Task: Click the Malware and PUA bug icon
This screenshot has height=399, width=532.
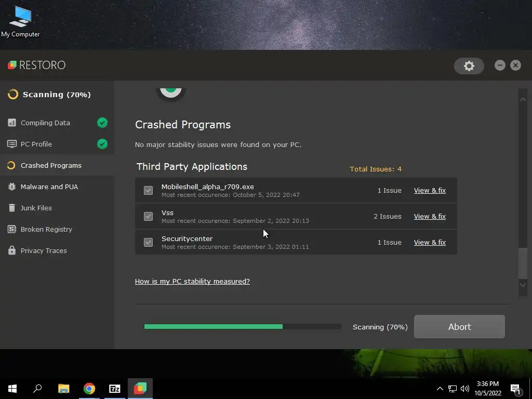Action: [12, 187]
